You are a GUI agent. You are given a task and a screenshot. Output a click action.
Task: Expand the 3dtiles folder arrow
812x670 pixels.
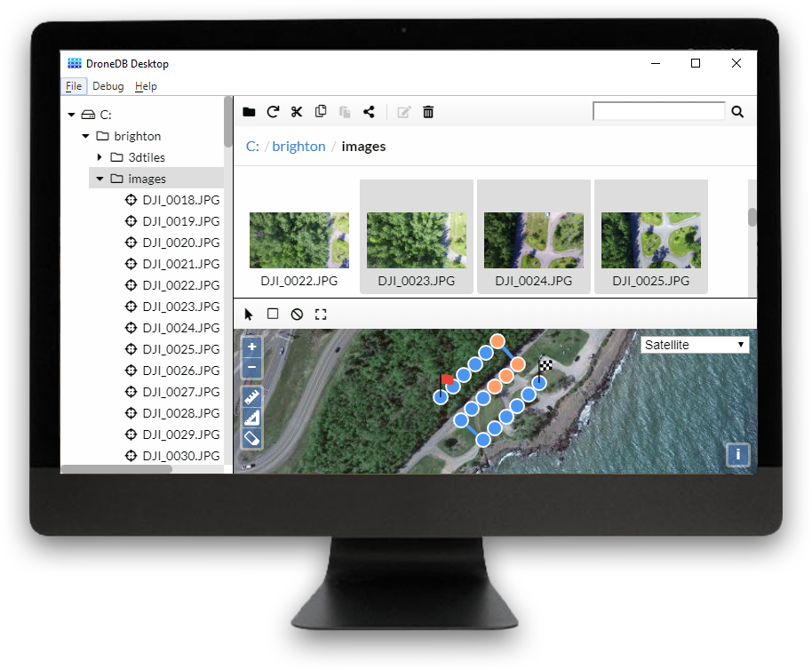[x=100, y=157]
